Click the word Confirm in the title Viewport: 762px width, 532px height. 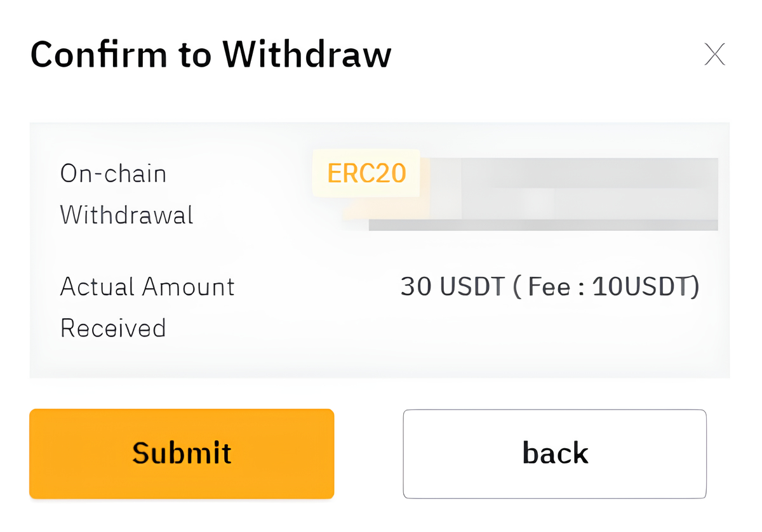(99, 55)
